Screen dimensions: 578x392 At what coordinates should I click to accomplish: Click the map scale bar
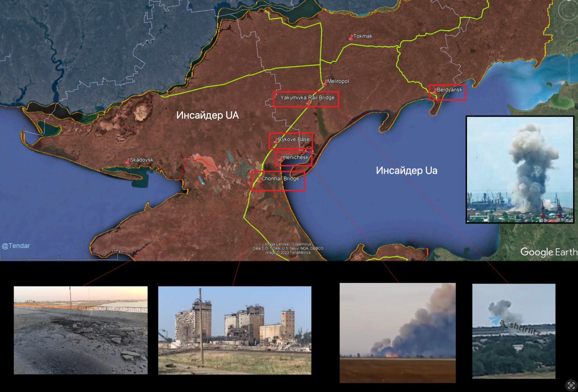(59, 257)
